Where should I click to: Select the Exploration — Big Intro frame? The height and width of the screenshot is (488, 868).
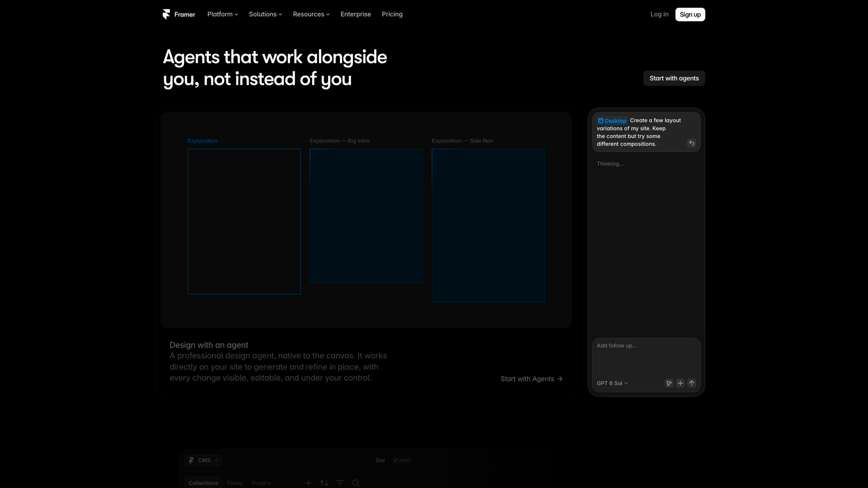(x=366, y=216)
